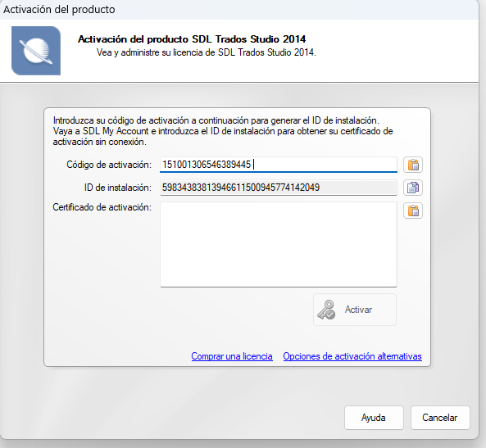Paste into the Código de activación field
The width and height of the screenshot is (486, 448).
point(413,165)
